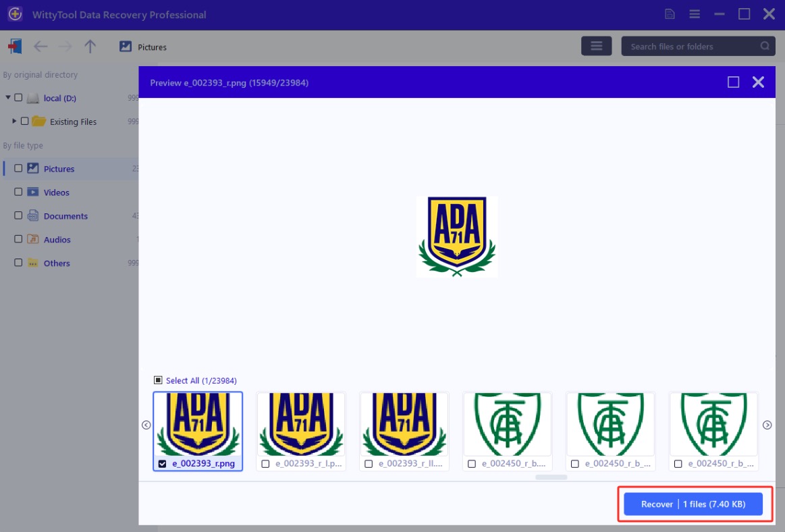Expand the Existing Files tree node
The width and height of the screenshot is (785, 532).
point(14,122)
